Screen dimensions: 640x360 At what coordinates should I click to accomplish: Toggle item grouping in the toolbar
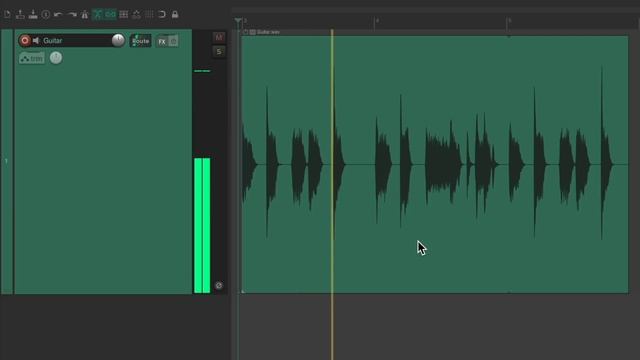point(110,15)
